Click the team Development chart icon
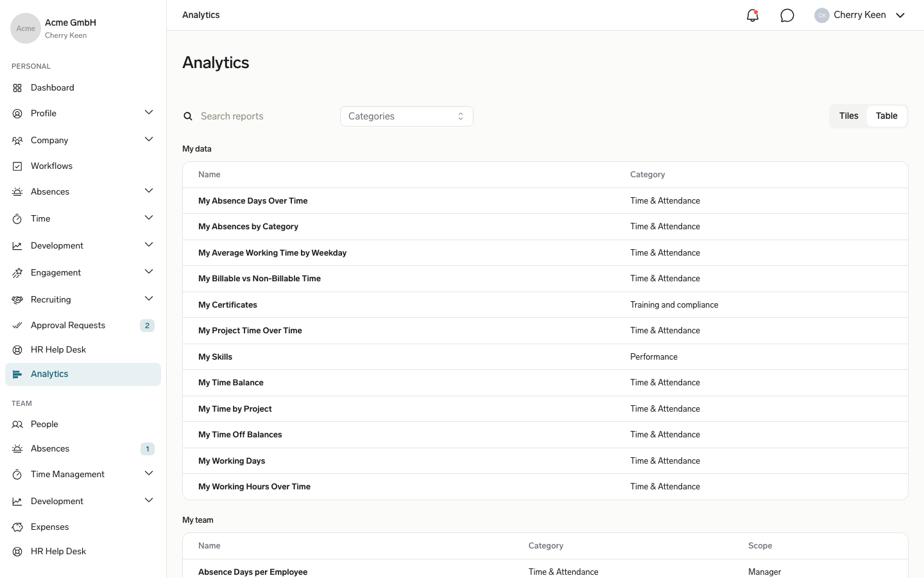The width and height of the screenshot is (924, 578). pyautogui.click(x=17, y=502)
